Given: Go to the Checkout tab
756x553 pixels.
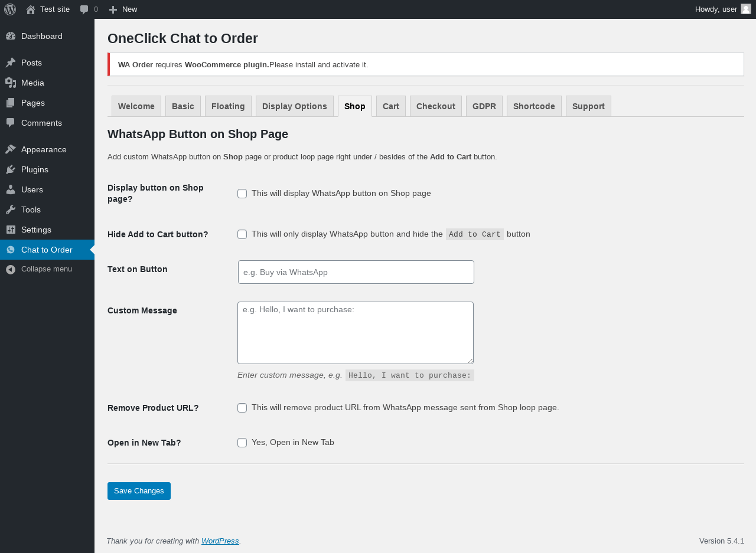Looking at the screenshot, I should [436, 106].
